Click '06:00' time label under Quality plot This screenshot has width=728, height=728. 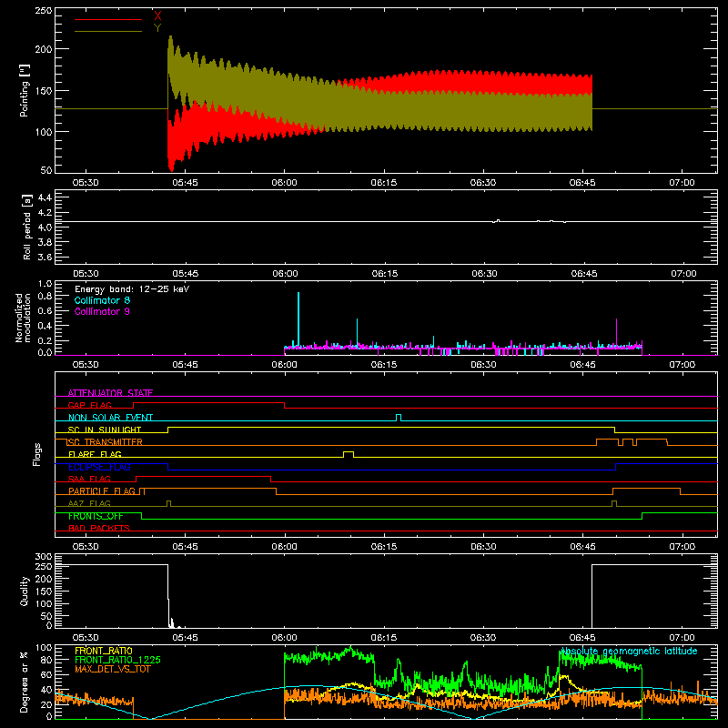click(284, 638)
